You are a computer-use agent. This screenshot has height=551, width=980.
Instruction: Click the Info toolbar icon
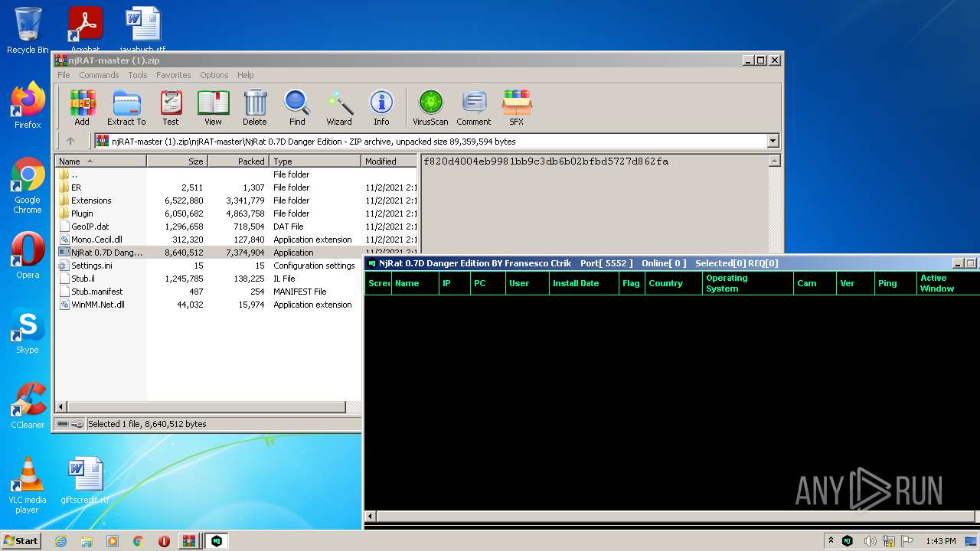(x=381, y=107)
